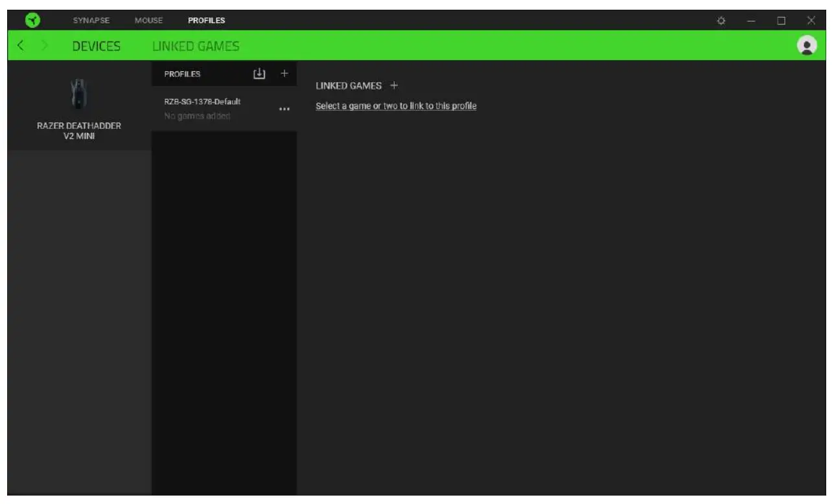The height and width of the screenshot is (504, 834).
Task: Click the 'No games added' text
Action: pyautogui.click(x=197, y=116)
